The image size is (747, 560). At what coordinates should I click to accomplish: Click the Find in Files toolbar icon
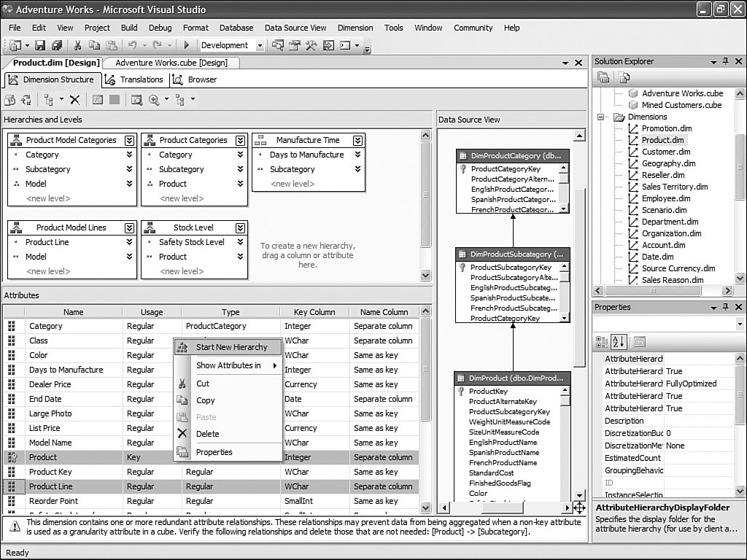[277, 45]
